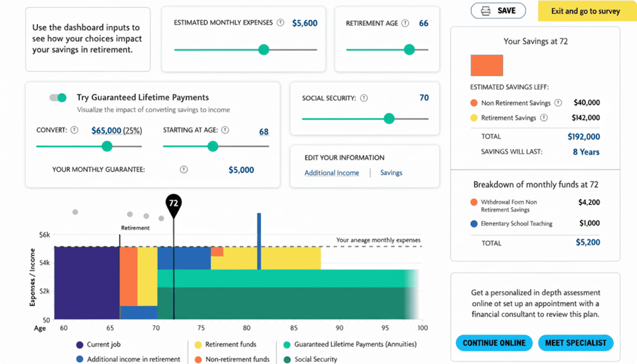The width and height of the screenshot is (637, 364).
Task: Click the Social Security age slider handle
Action: coord(389,119)
